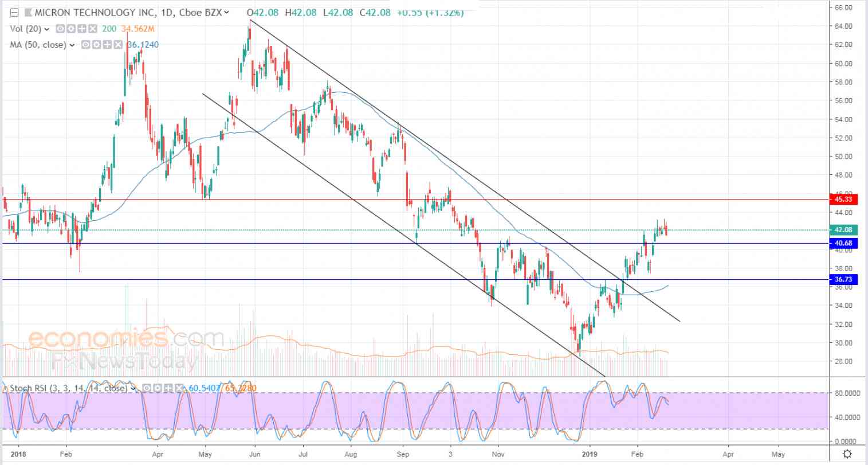
Task: Expand the MA (50, close) dropdown arrow
Action: click(72, 45)
